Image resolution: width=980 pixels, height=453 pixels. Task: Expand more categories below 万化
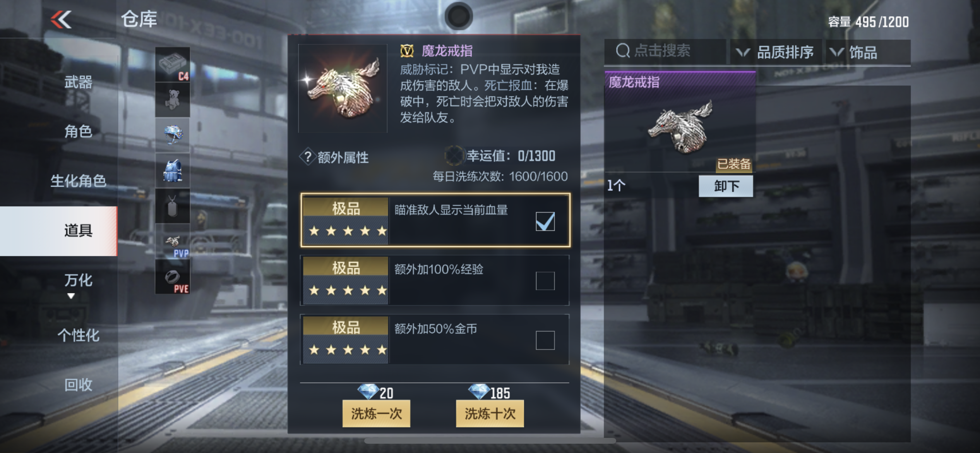(x=71, y=296)
